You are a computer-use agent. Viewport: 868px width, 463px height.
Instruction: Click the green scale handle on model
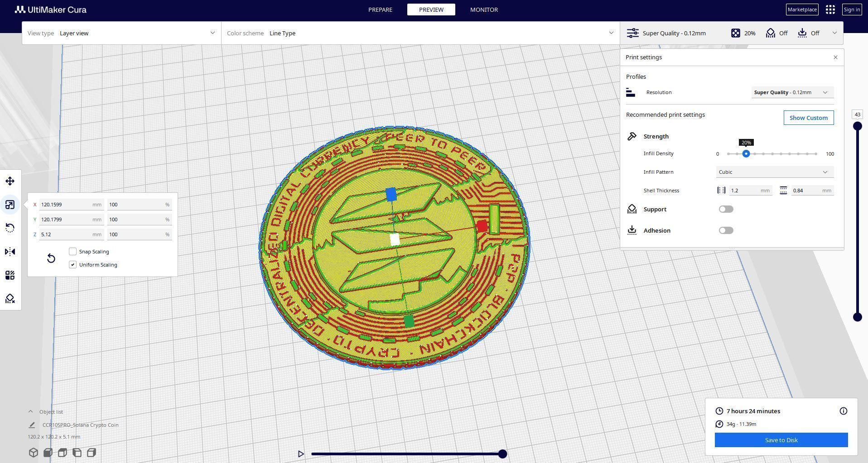409,322
